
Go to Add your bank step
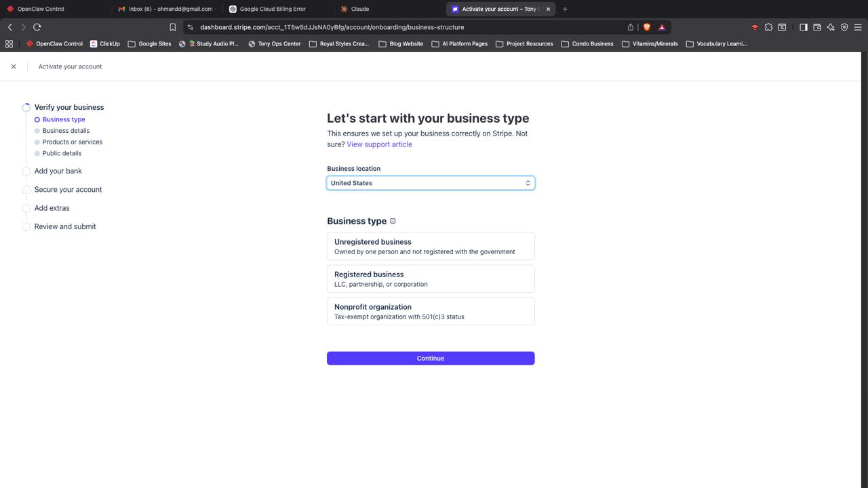pos(58,171)
